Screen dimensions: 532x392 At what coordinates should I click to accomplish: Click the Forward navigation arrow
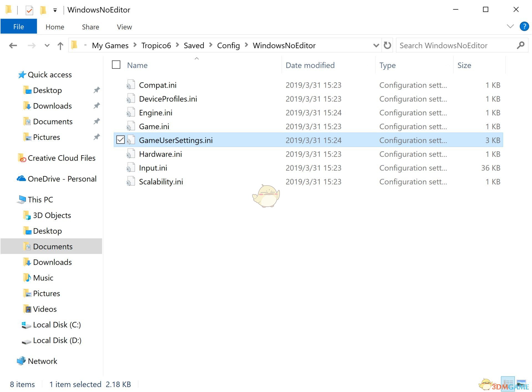point(32,45)
